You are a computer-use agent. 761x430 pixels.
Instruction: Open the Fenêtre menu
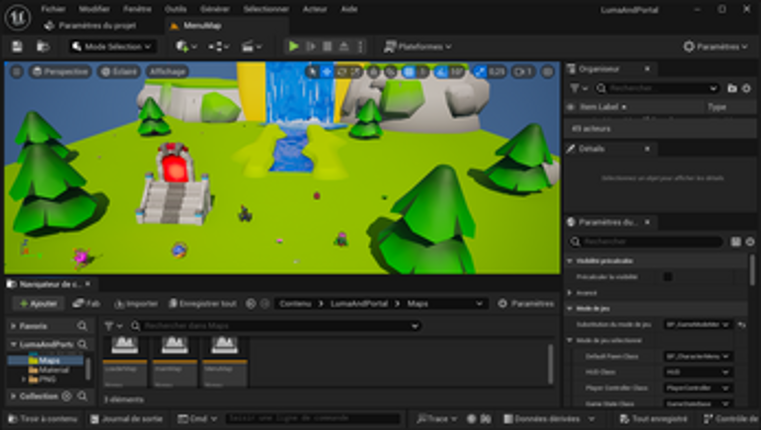(137, 9)
